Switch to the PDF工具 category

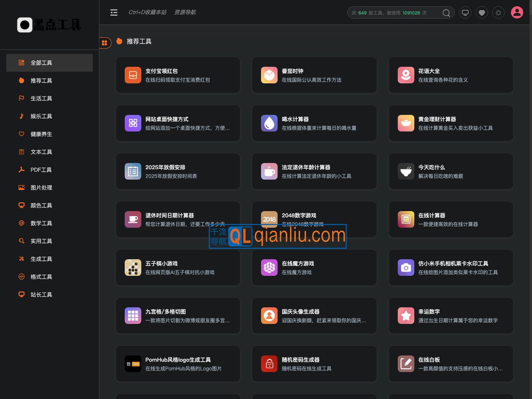click(41, 170)
